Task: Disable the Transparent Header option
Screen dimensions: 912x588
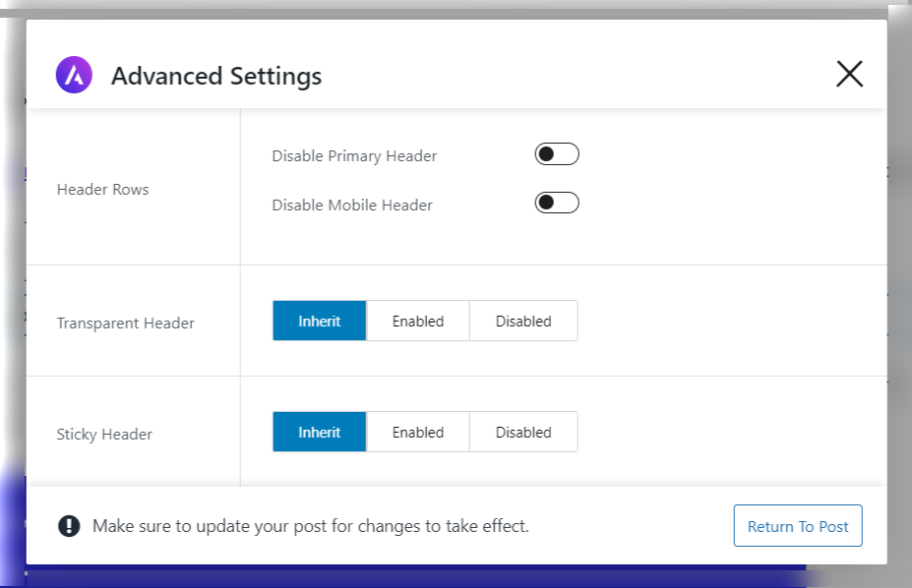Action: 522,321
